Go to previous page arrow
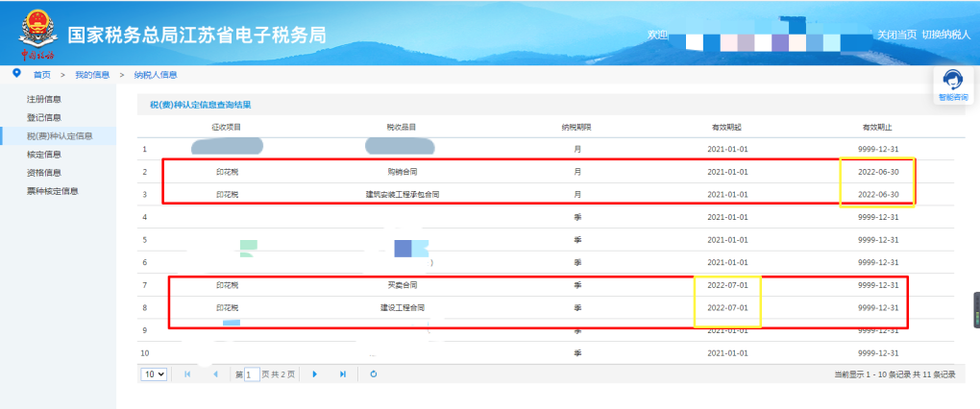 215,374
